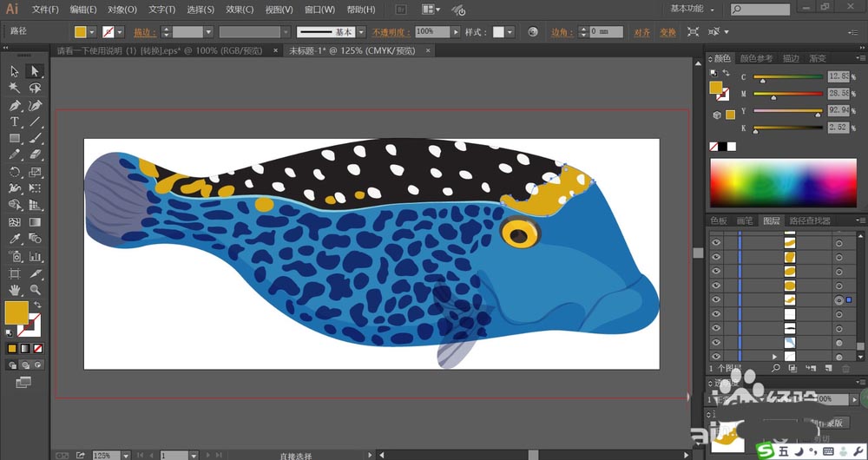Open the opacity 100% dropdown arrow
The image size is (868, 460).
[456, 32]
